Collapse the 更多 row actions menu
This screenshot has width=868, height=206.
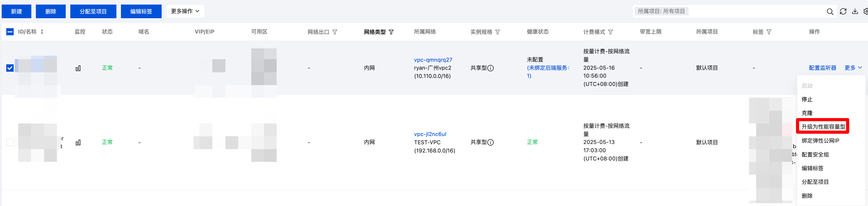point(853,68)
